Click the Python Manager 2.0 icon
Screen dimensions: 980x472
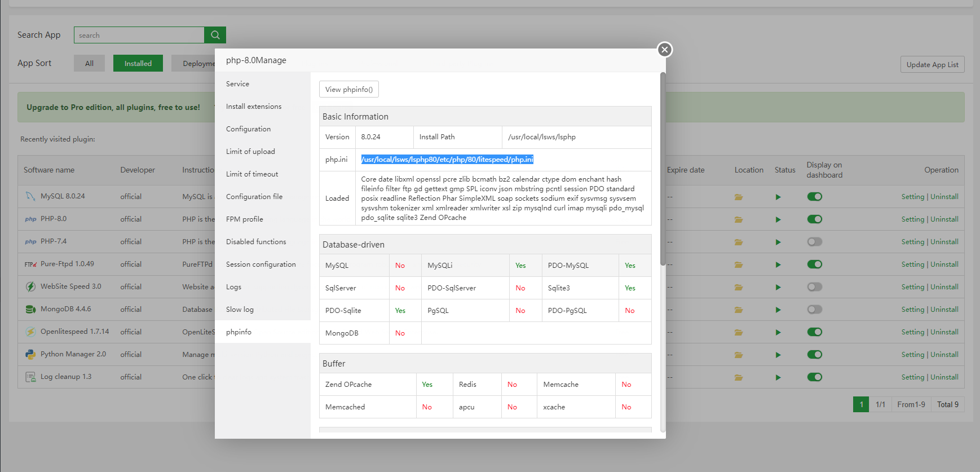point(30,354)
